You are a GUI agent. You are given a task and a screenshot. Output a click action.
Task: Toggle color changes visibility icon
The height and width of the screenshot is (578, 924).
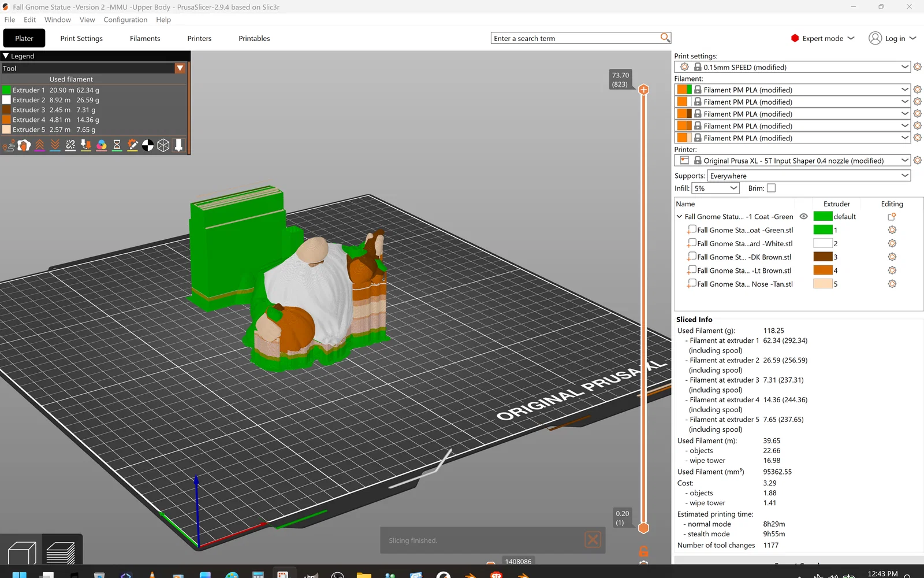click(102, 145)
